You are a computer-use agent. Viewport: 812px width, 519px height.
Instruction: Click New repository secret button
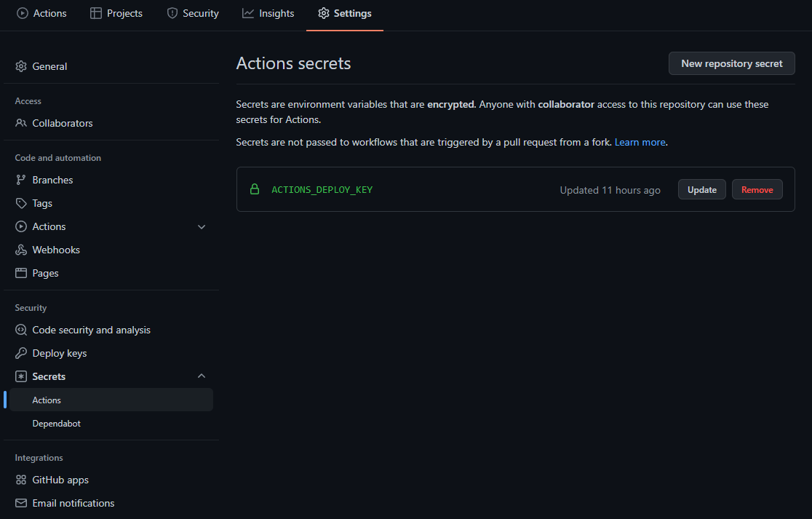coord(731,63)
